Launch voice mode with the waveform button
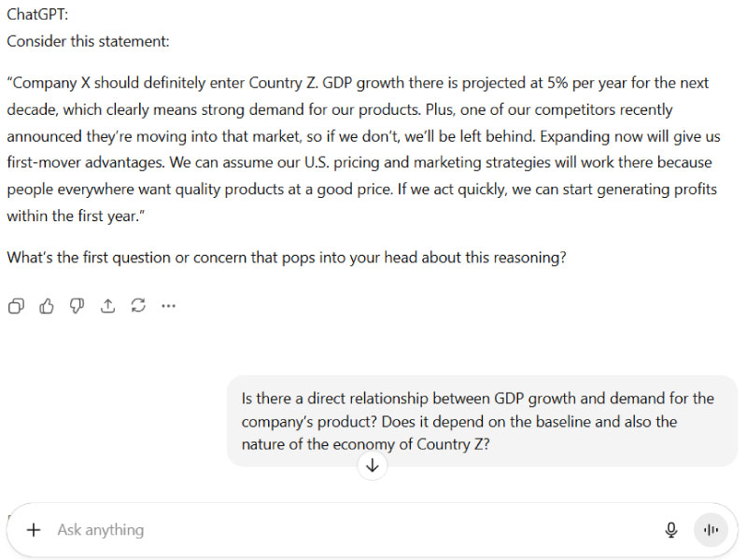This screenshot has width=747, height=560. 711,530
